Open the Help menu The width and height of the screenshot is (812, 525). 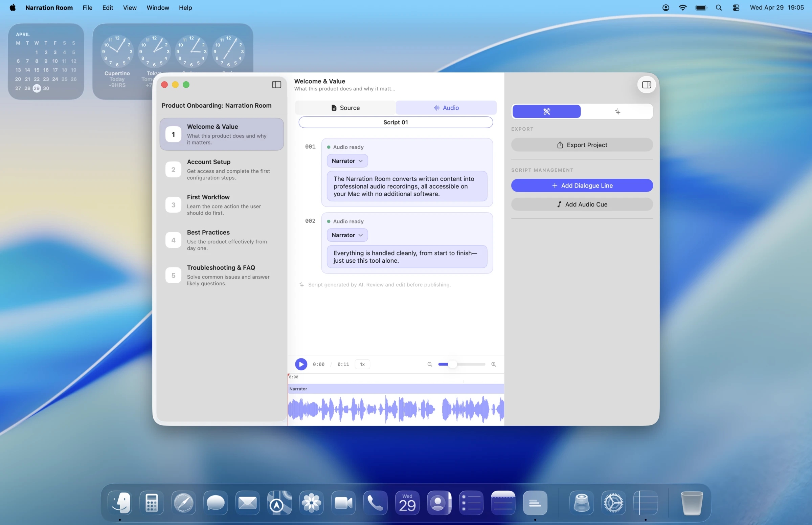[x=185, y=7]
